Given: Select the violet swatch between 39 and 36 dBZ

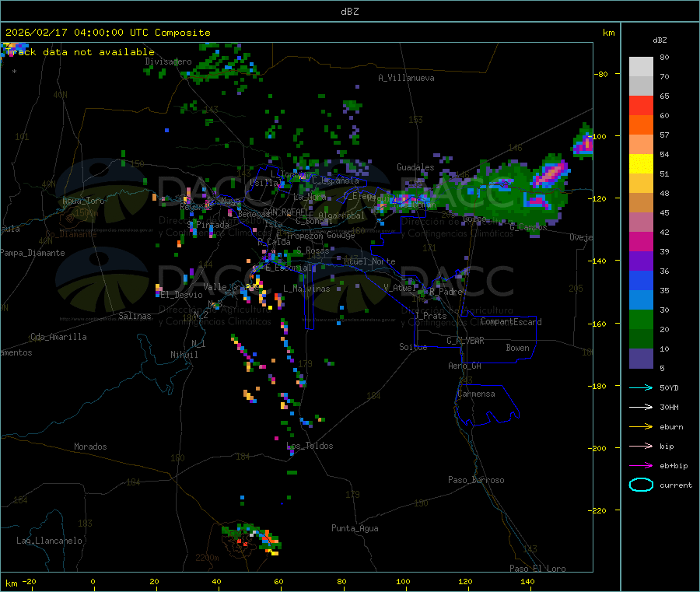Looking at the screenshot, I should [641, 261].
